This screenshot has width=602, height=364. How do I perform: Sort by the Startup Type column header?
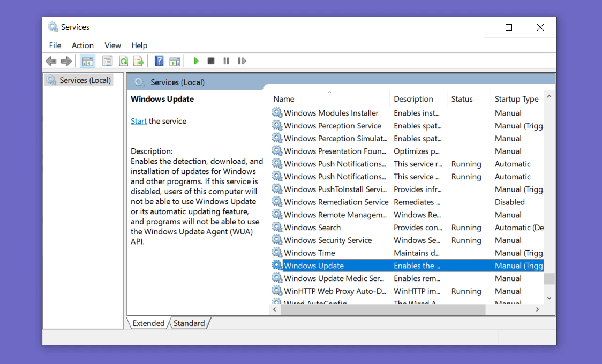(516, 99)
